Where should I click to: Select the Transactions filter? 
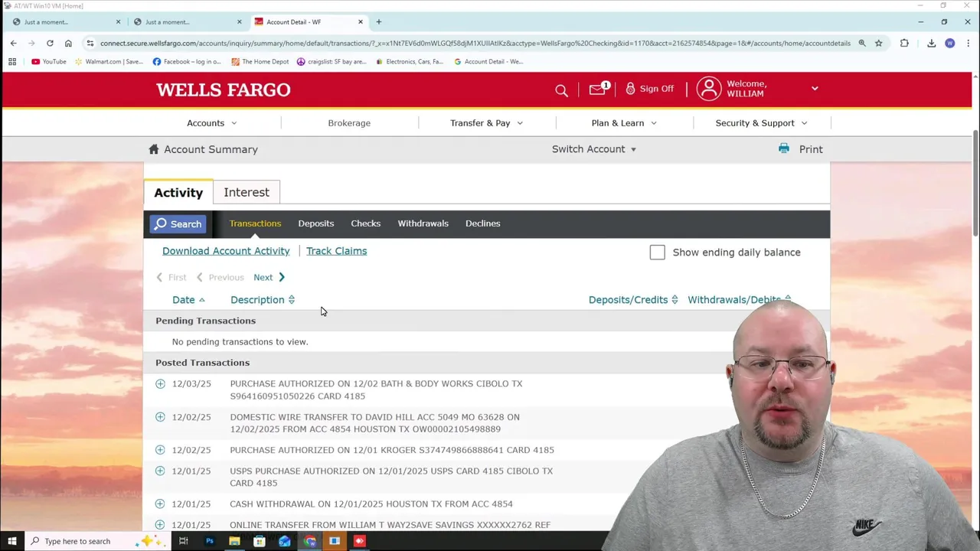pos(255,223)
